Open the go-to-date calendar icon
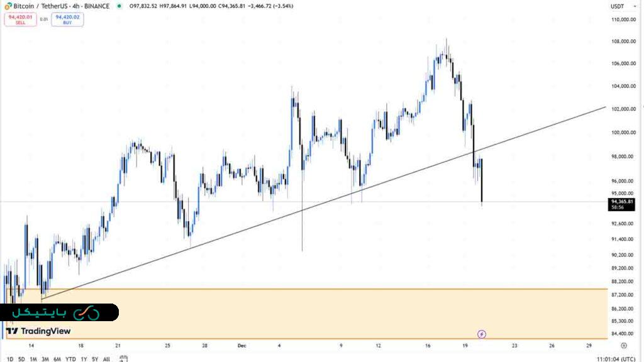 (123, 359)
